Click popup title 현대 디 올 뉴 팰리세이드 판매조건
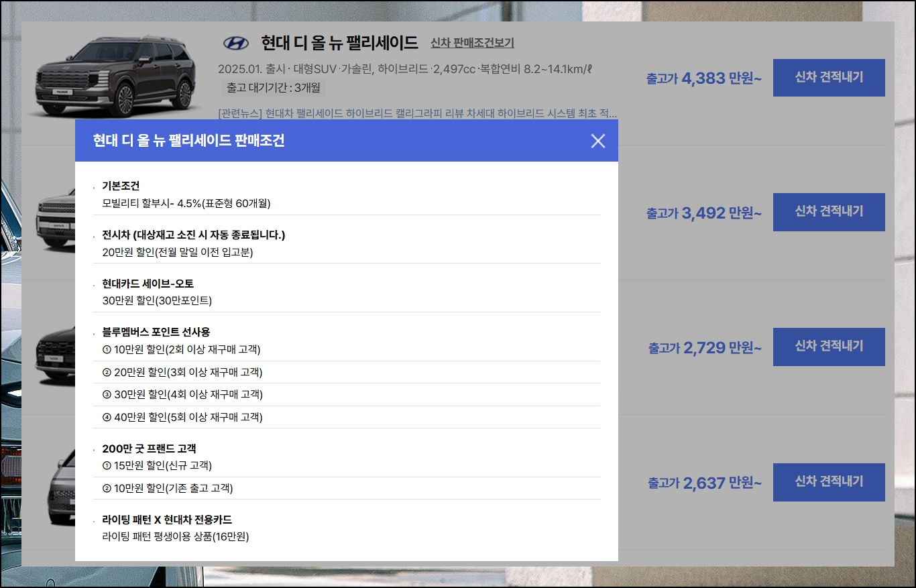The width and height of the screenshot is (916, 588). click(x=189, y=141)
